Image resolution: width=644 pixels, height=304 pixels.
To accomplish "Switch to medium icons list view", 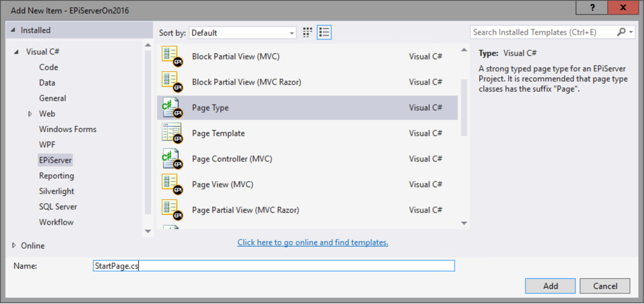I will point(324,32).
